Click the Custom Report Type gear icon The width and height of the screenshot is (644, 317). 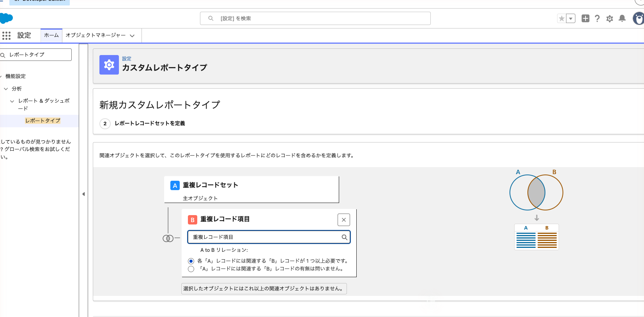coord(109,65)
